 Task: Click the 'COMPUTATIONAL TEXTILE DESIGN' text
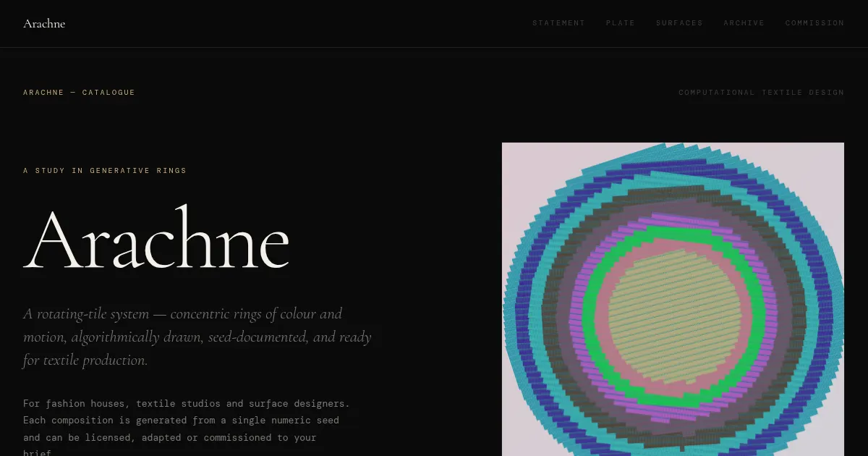pos(761,93)
